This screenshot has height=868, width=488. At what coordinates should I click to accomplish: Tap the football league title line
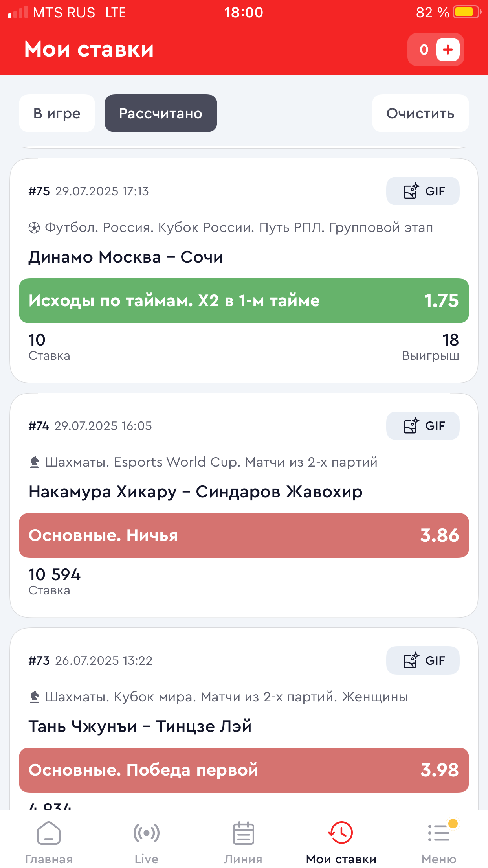238,228
